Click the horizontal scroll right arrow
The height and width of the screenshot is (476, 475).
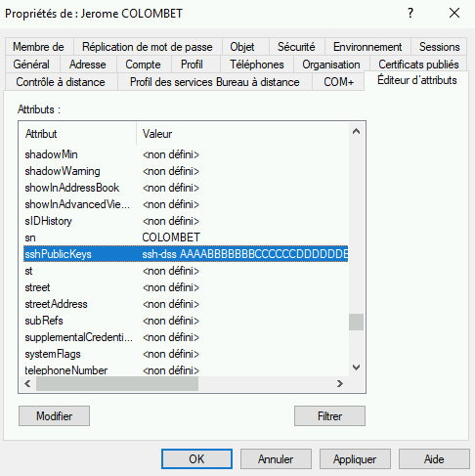point(340,383)
